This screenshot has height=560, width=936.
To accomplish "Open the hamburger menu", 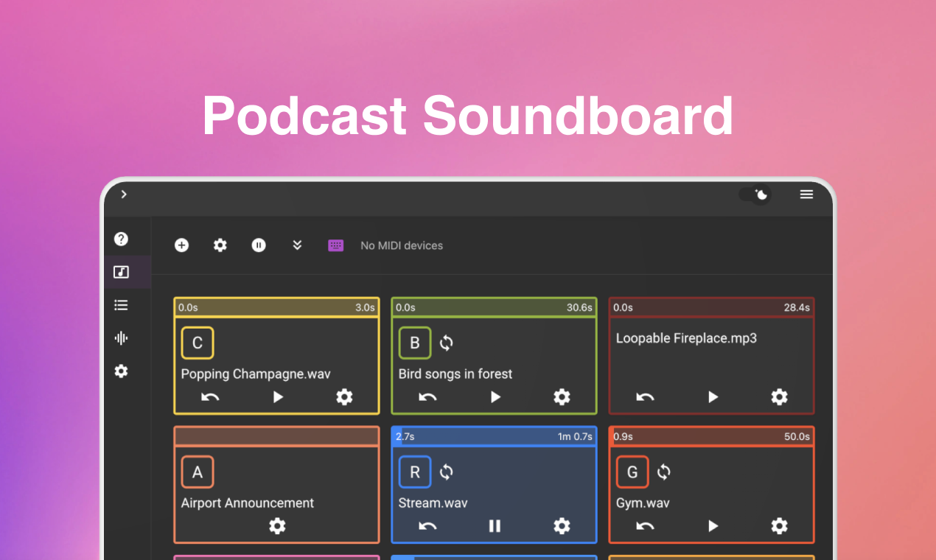I will point(806,194).
